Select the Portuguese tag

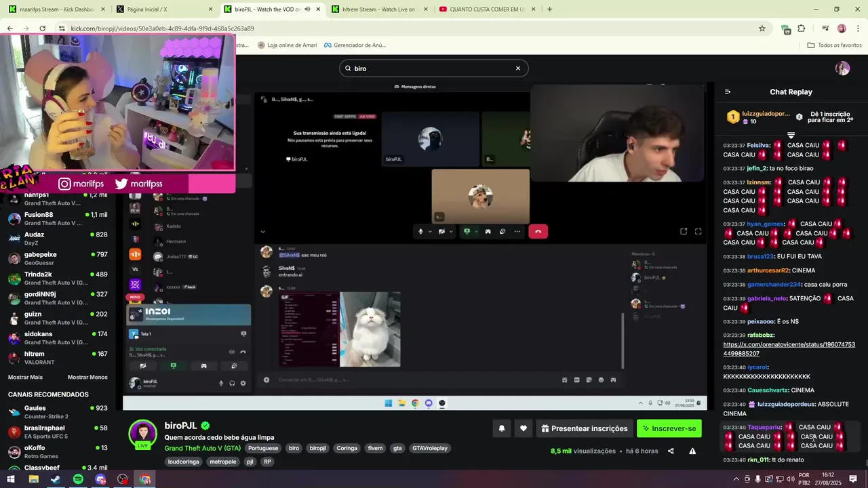[x=262, y=449]
